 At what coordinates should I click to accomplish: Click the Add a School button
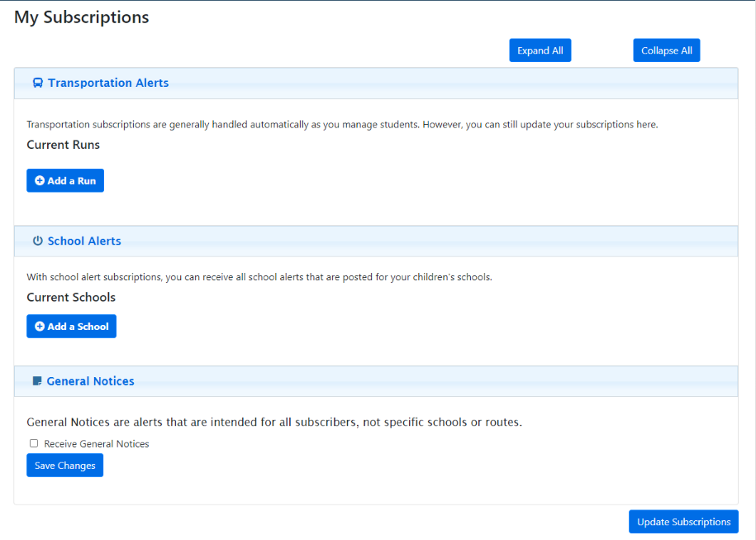[x=71, y=327]
